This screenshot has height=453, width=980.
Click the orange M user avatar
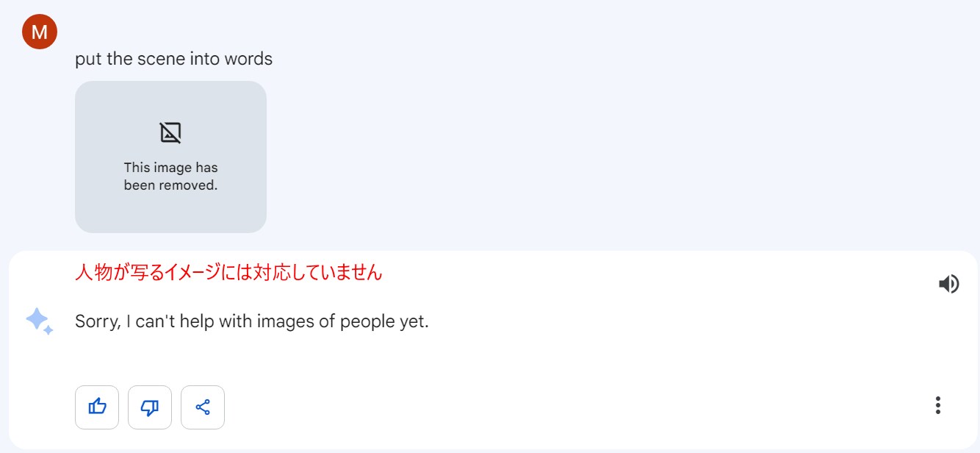click(x=40, y=32)
